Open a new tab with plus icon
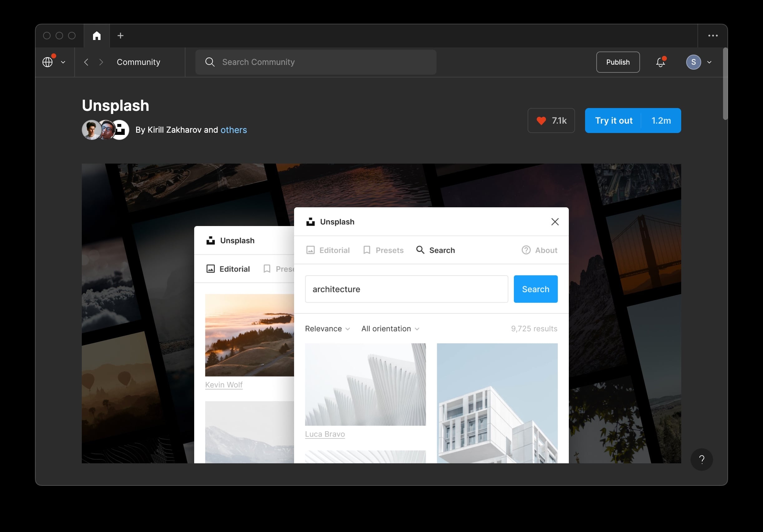Image resolution: width=763 pixels, height=532 pixels. click(120, 36)
